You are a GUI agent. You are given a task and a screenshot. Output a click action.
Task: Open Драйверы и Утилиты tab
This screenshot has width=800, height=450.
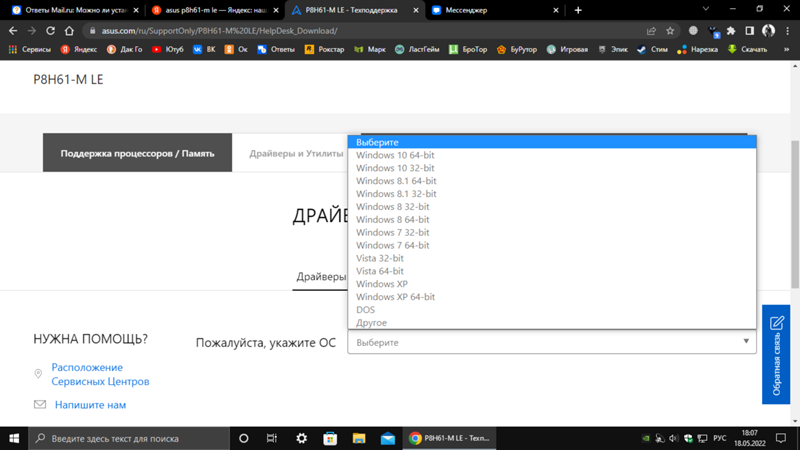coord(296,153)
